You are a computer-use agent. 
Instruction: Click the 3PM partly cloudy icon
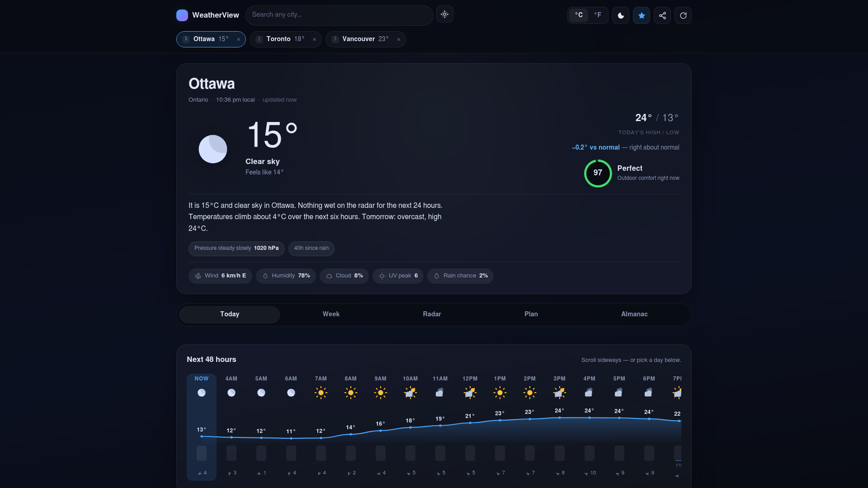click(x=560, y=393)
